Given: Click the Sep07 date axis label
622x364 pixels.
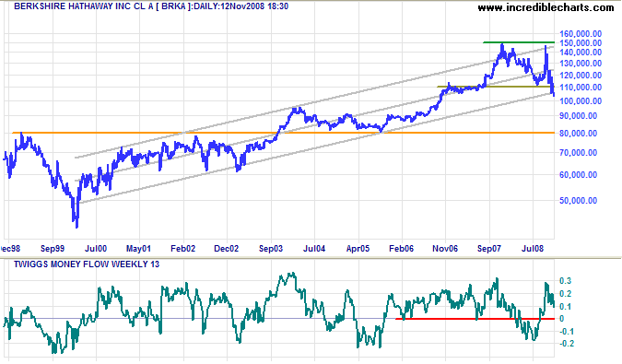Looking at the screenshot, I should click(489, 249).
